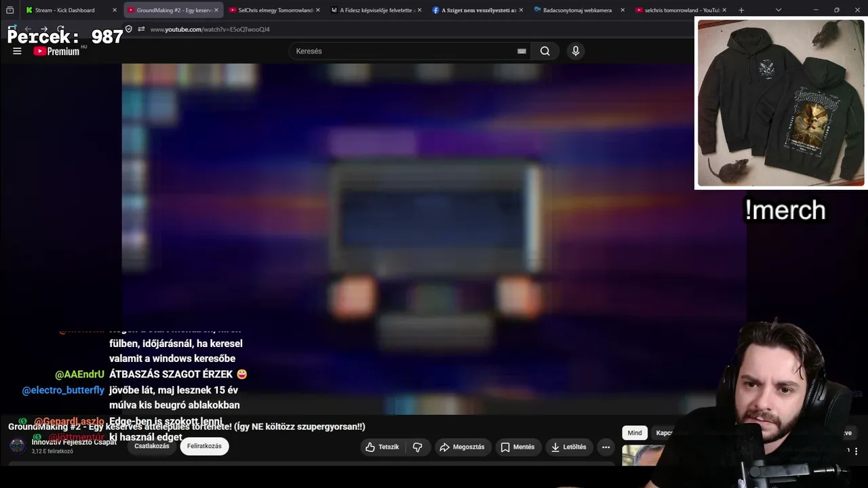Start voice search with the microphone icon
Viewport: 868px width, 488px height.
tap(576, 51)
